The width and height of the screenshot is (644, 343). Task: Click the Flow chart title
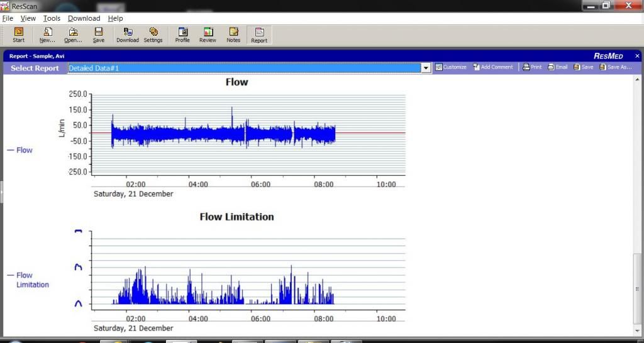(236, 82)
